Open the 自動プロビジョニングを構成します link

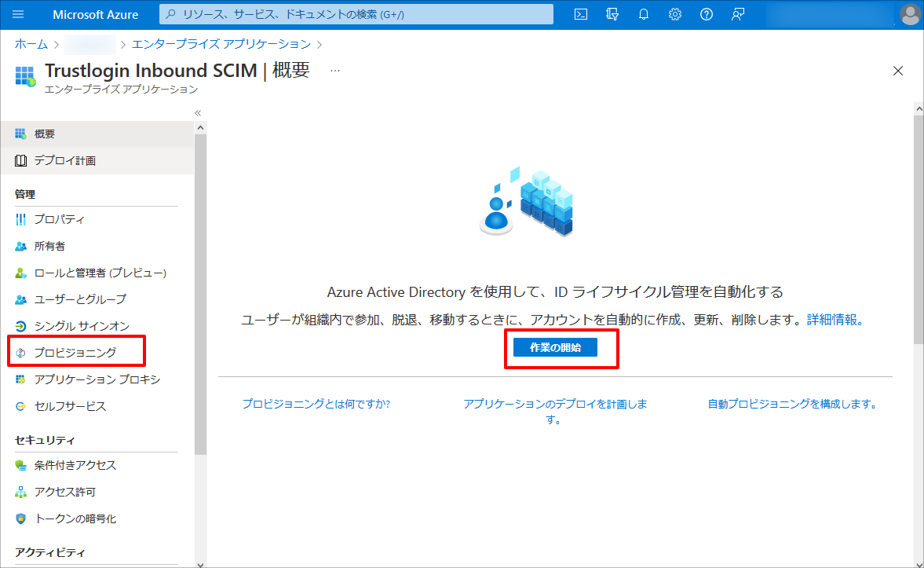click(x=792, y=404)
